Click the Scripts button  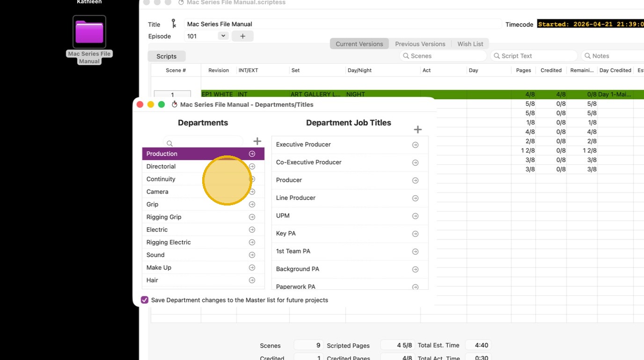[167, 56]
